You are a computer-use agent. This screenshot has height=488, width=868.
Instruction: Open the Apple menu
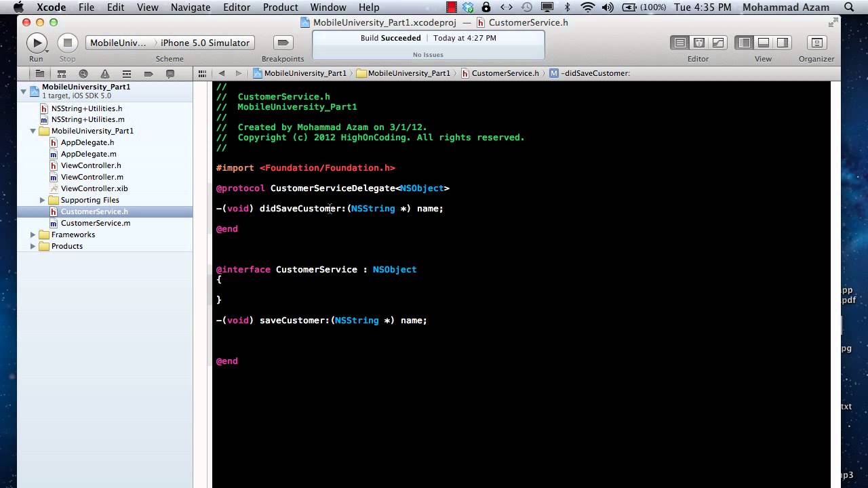coord(18,7)
